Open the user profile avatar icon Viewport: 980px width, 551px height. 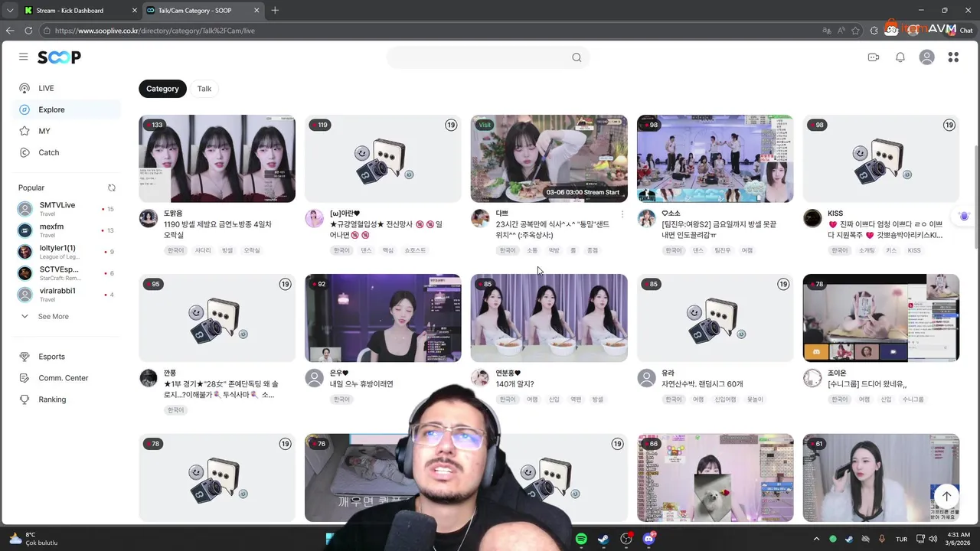pos(927,57)
